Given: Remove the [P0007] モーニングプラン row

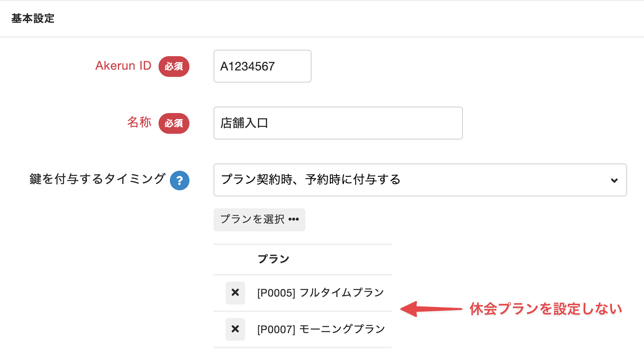Looking at the screenshot, I should point(235,329).
